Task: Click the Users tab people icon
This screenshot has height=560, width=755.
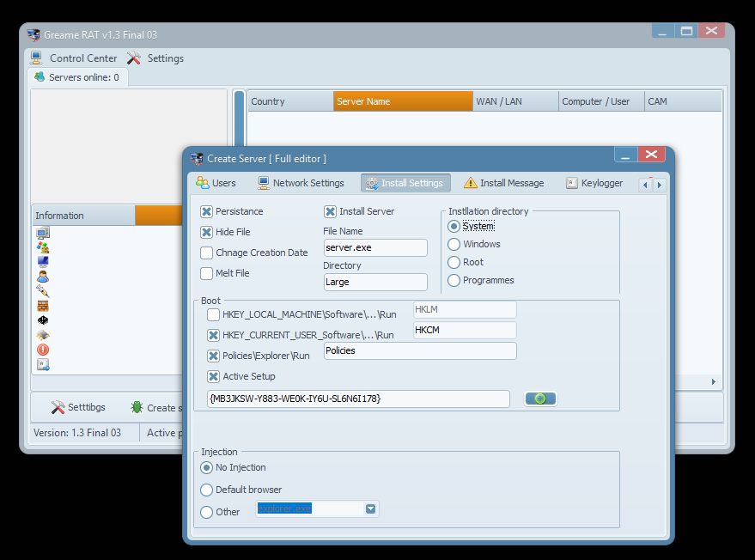Action: coord(202,182)
